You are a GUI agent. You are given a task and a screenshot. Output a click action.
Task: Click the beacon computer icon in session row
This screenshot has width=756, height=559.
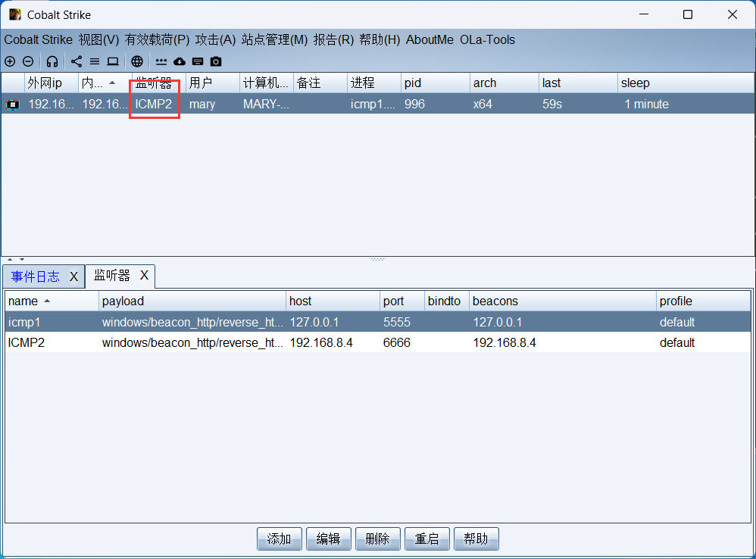point(13,105)
